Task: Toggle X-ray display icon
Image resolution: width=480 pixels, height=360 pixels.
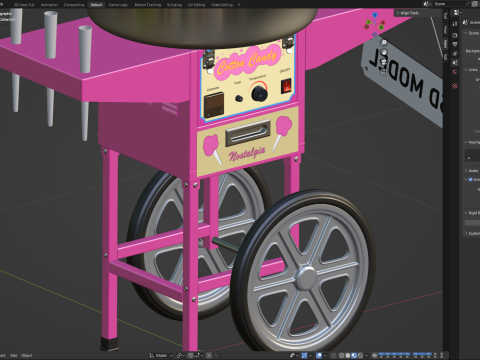Action: (x=333, y=355)
